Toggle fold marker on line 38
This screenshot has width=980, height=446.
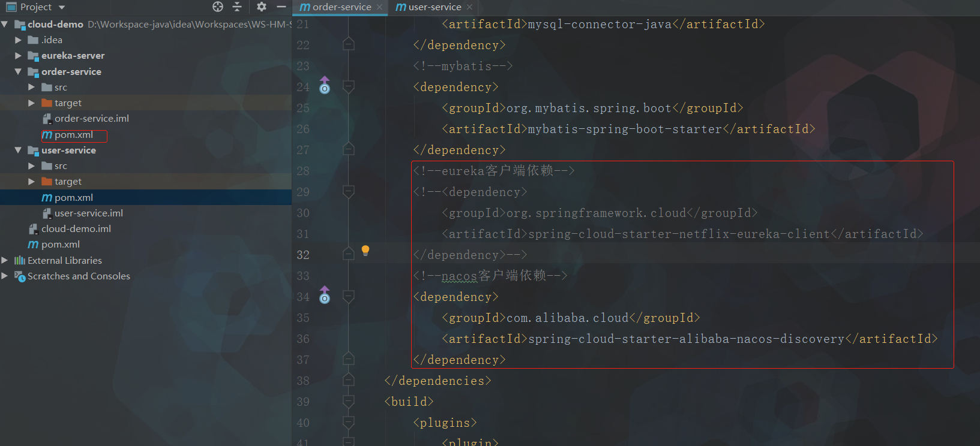tap(348, 380)
